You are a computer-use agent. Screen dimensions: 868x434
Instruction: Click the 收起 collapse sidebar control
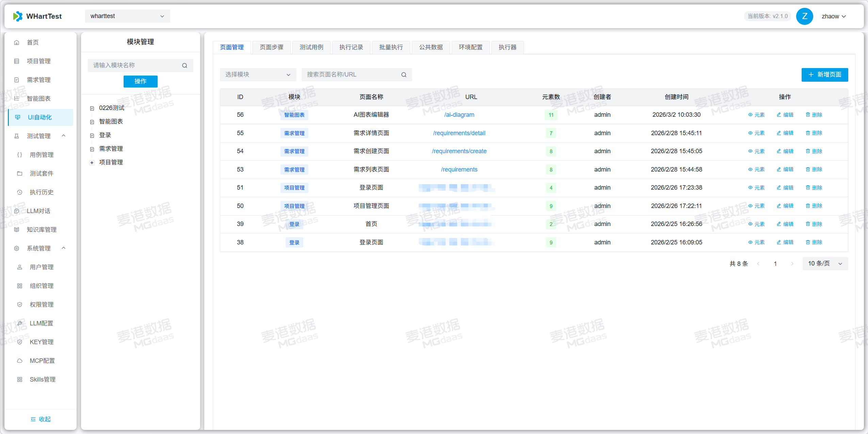(41, 419)
